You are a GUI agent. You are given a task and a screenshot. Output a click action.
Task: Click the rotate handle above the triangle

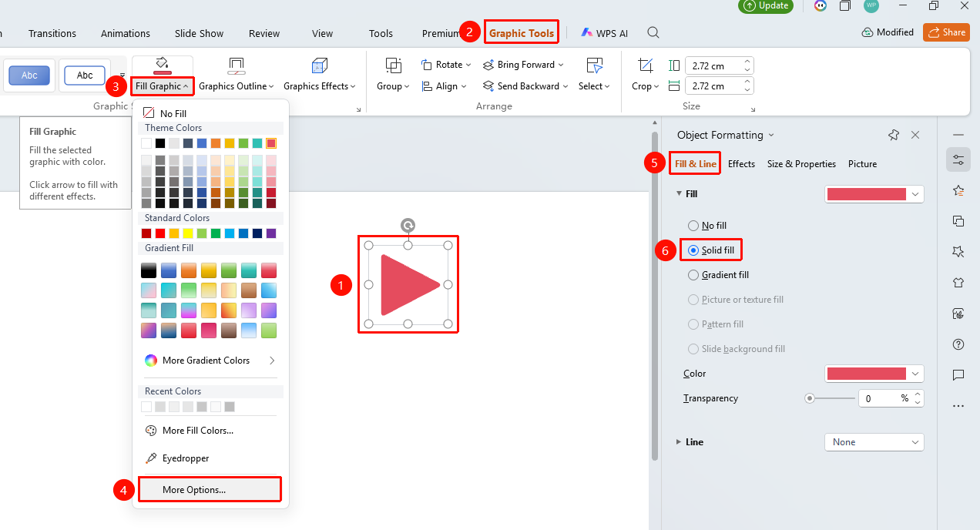[x=408, y=225]
